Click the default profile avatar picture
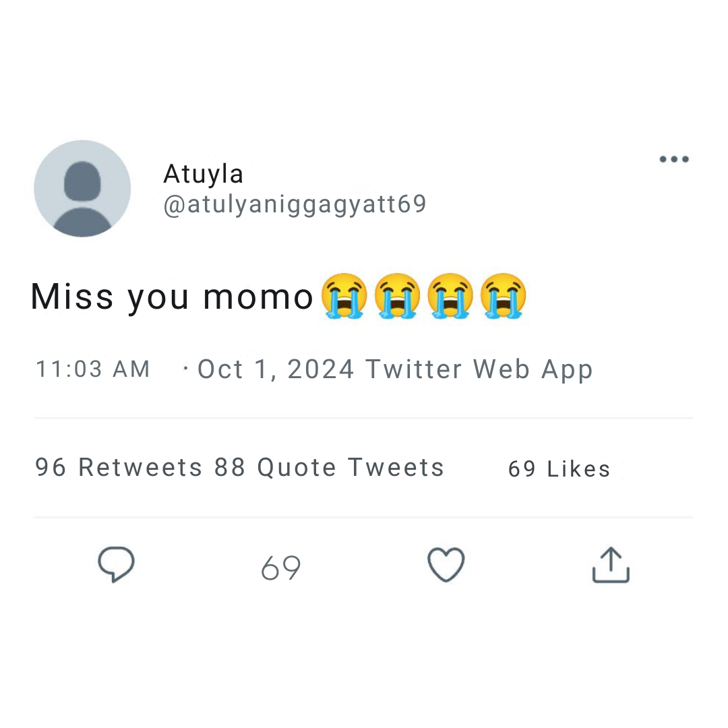 (82, 189)
